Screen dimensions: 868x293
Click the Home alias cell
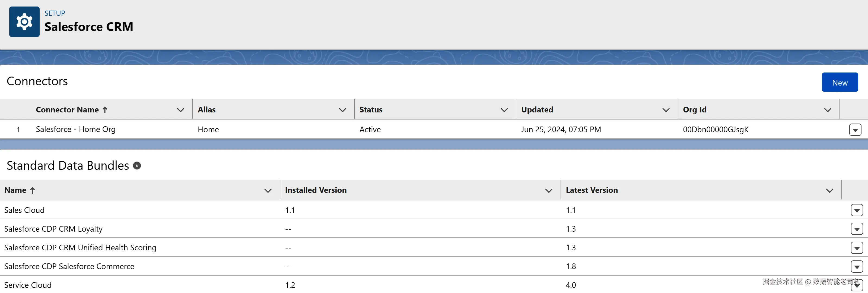(208, 130)
